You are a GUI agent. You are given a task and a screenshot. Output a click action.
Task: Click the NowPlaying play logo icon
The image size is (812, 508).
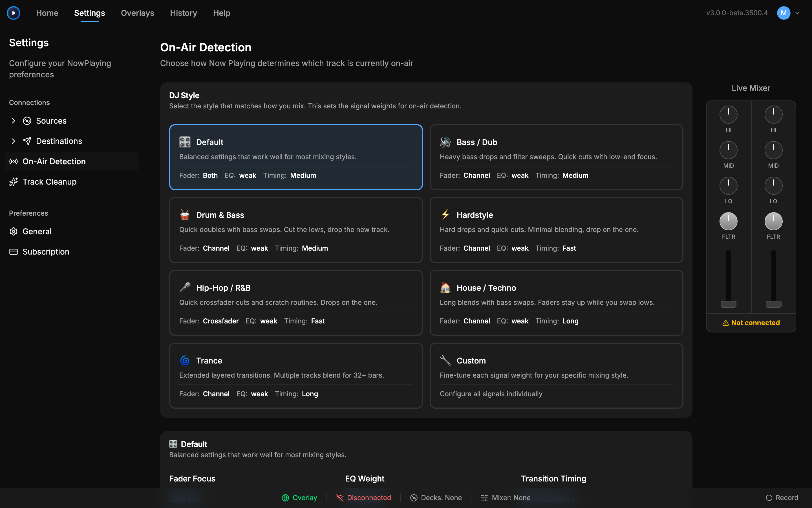tap(14, 13)
